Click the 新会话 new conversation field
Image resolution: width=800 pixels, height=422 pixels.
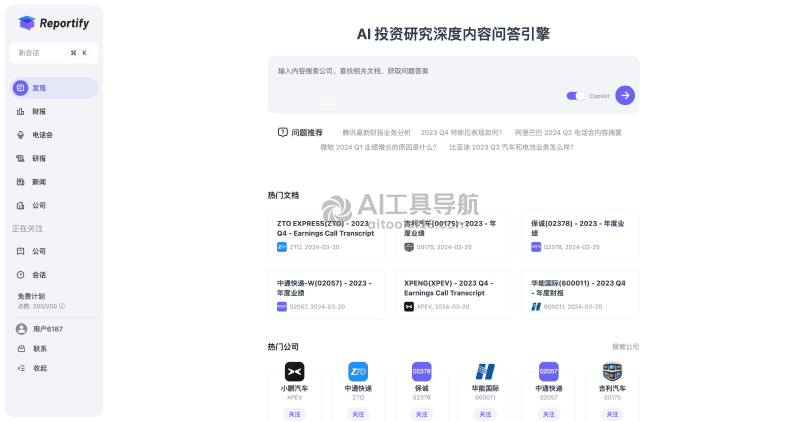[x=54, y=53]
